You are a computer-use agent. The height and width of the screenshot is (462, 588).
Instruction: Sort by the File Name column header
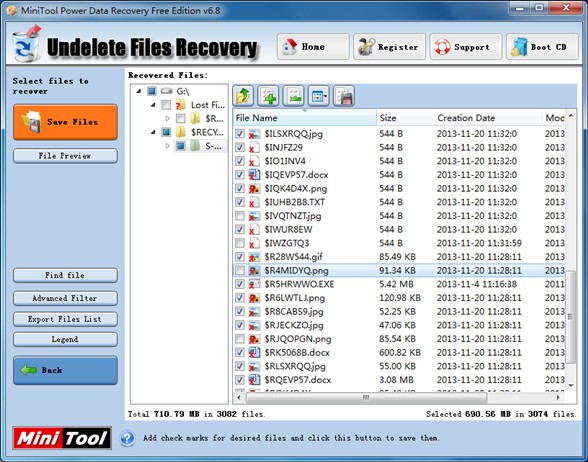tap(304, 118)
